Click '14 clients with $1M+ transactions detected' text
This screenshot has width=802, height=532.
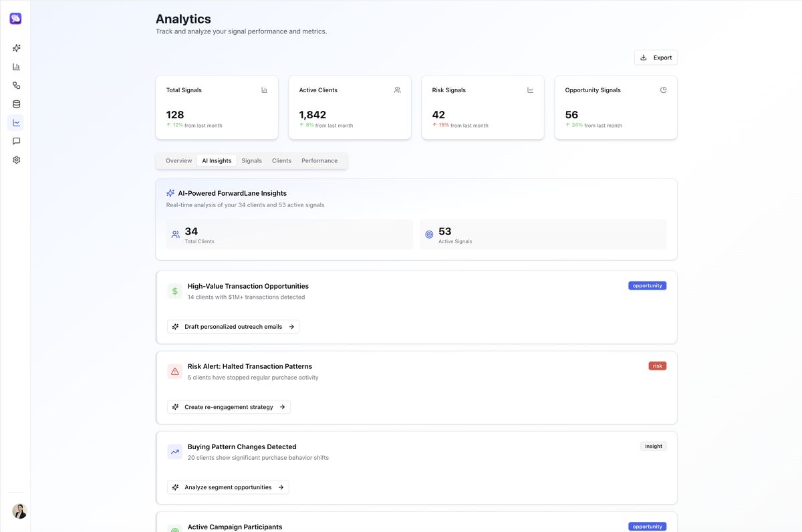tap(246, 297)
